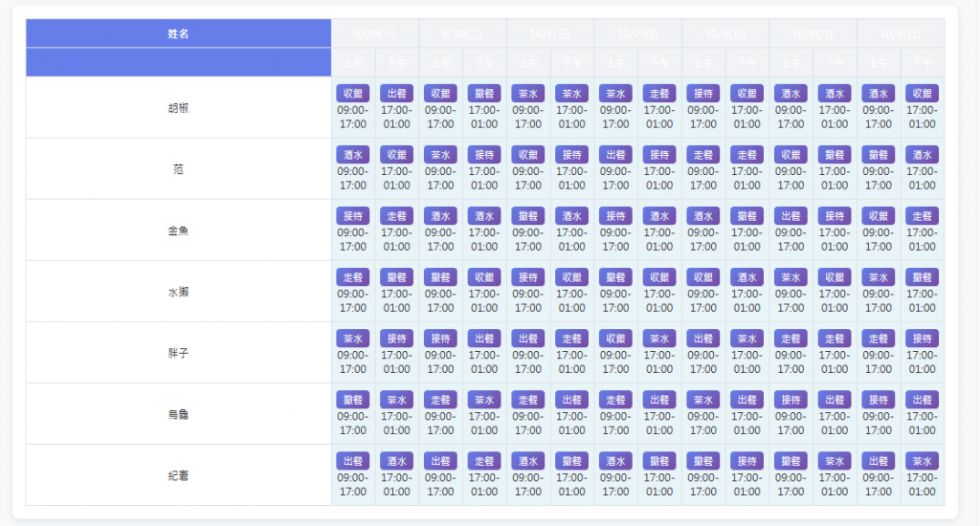This screenshot has width=980, height=526.
Task: Select the 10/2(四) date header
Action: click(637, 33)
